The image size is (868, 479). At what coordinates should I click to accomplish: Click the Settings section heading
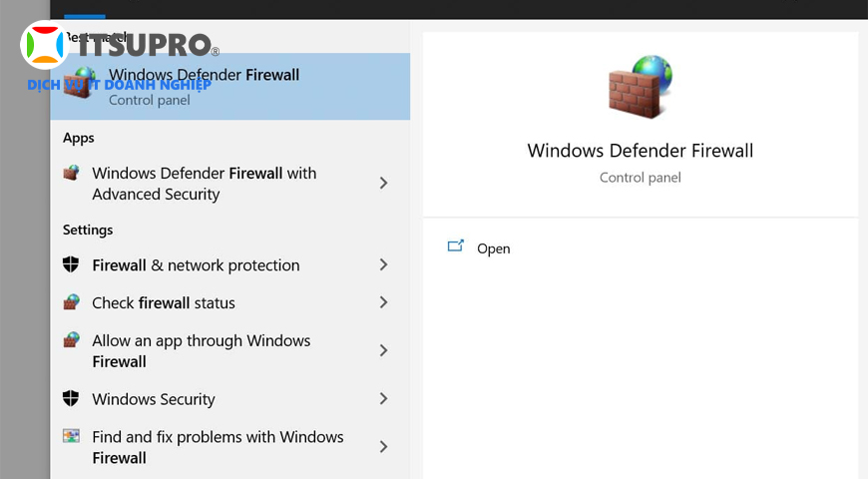(88, 230)
